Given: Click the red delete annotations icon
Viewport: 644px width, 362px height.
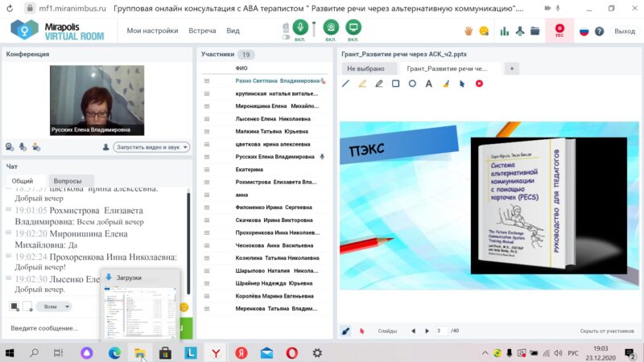Looking at the screenshot, I should point(479,84).
